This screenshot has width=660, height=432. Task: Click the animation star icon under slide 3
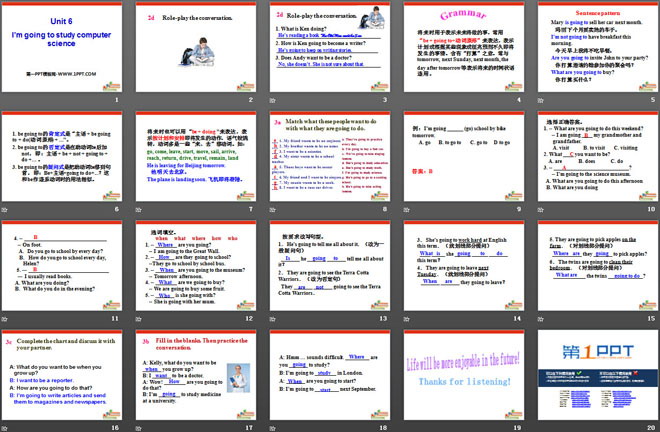272,100
